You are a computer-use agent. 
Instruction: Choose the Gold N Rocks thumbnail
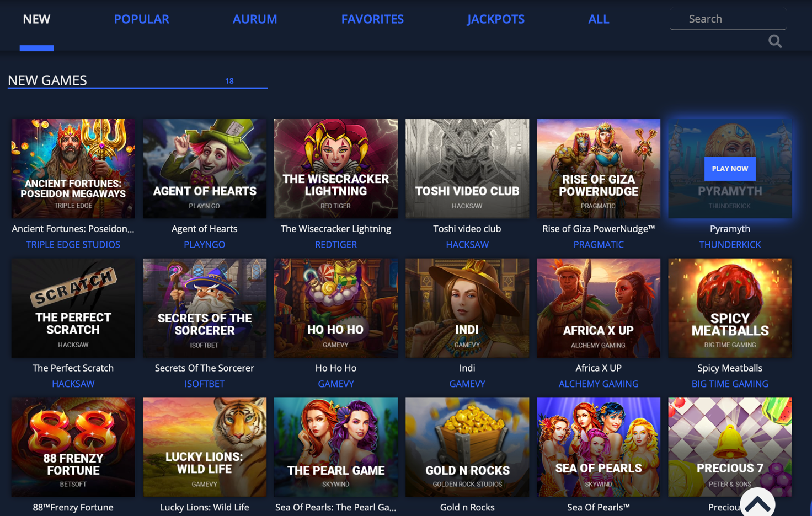tap(467, 447)
